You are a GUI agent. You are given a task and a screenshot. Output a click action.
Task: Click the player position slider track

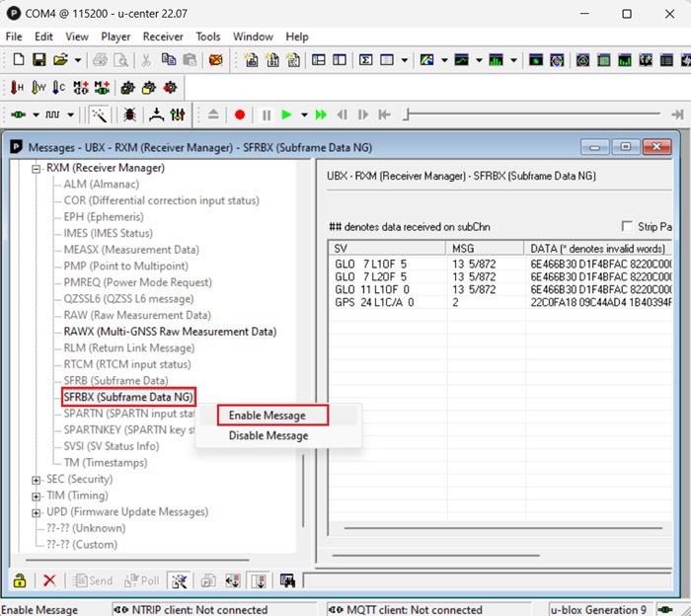click(x=533, y=115)
